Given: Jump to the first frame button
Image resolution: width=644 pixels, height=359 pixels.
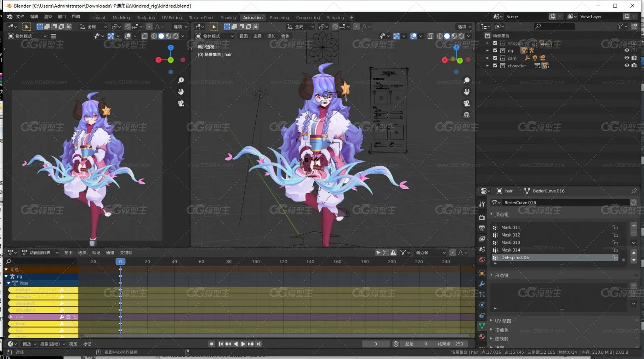Looking at the screenshot, I should tap(221, 344).
